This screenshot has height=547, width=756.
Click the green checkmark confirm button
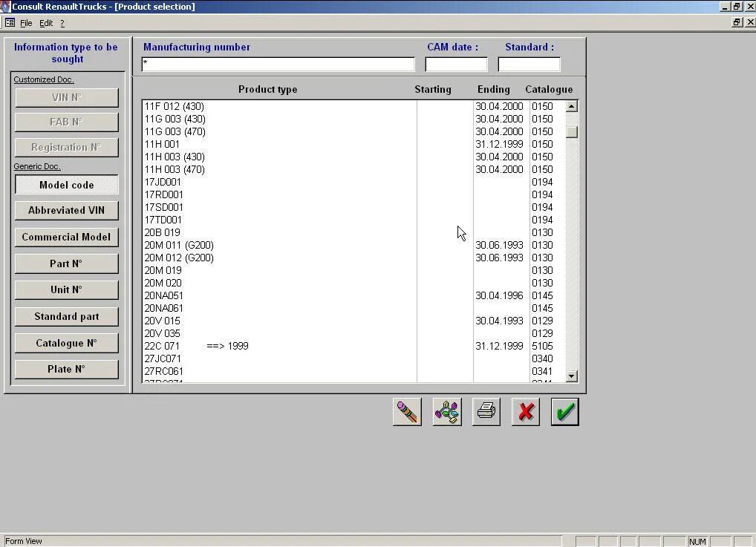click(x=564, y=412)
